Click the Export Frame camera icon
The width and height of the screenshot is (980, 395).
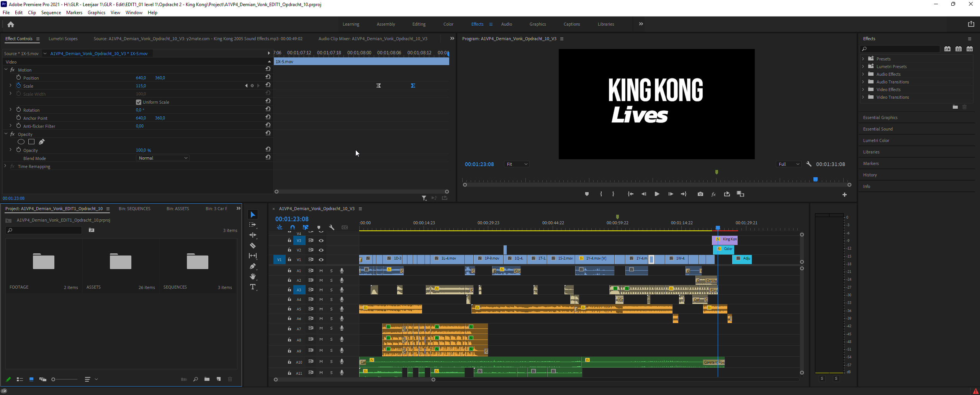coord(700,194)
